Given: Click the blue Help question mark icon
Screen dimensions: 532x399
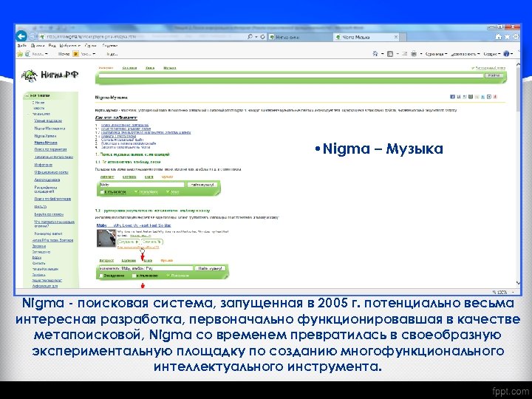Looking at the screenshot, I should point(507,54).
